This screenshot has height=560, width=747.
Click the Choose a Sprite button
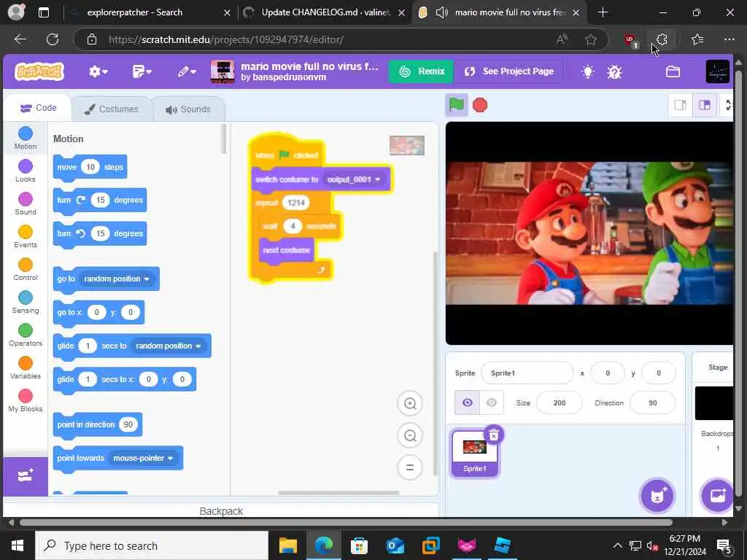point(657,496)
